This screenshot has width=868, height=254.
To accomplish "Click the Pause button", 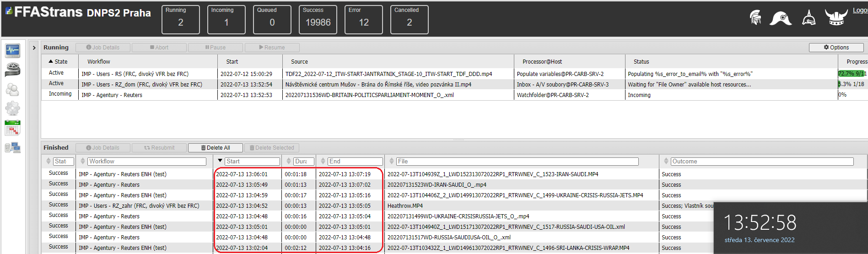I will 216,48.
